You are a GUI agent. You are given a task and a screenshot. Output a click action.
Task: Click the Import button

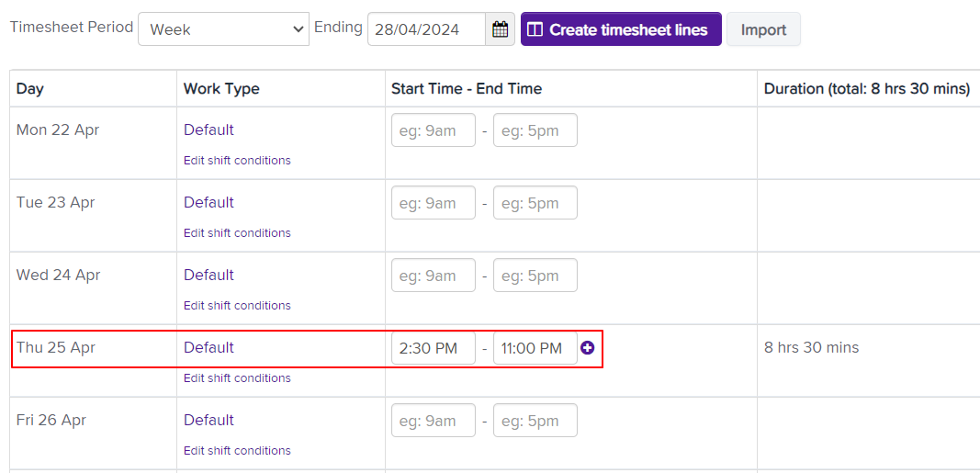pyautogui.click(x=763, y=29)
